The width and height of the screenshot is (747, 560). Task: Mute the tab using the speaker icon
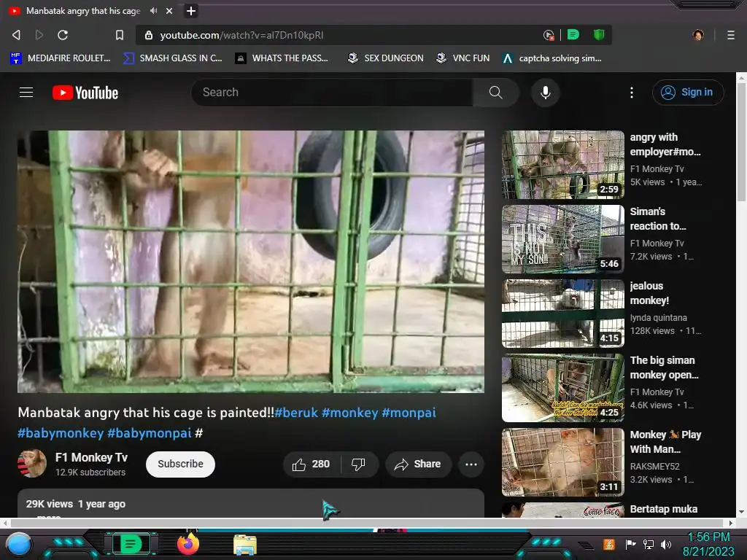coord(153,10)
